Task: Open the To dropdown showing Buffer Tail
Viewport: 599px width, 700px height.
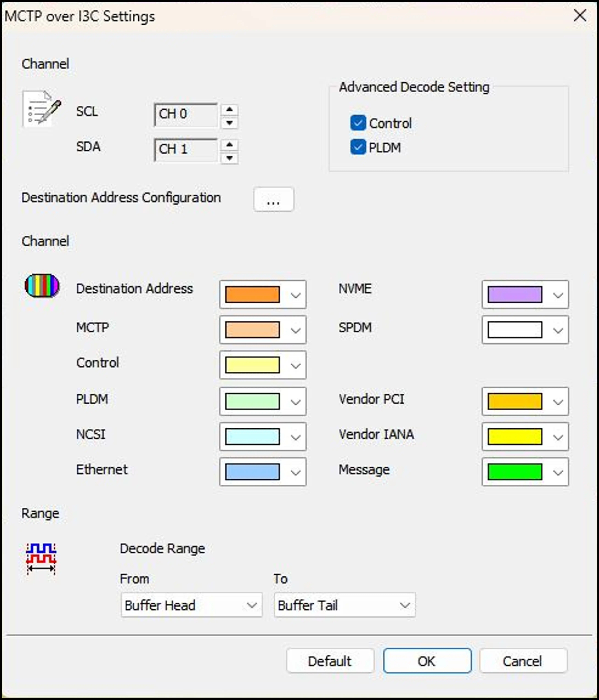Action: [345, 605]
